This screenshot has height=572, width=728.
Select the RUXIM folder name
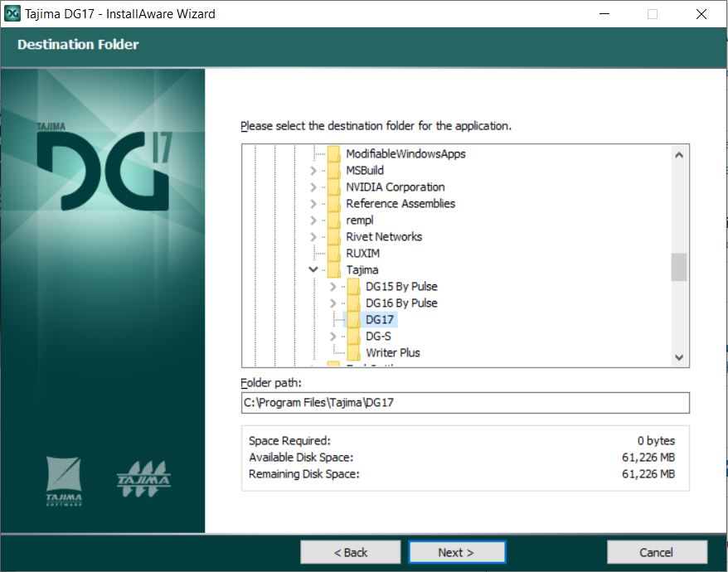point(363,254)
